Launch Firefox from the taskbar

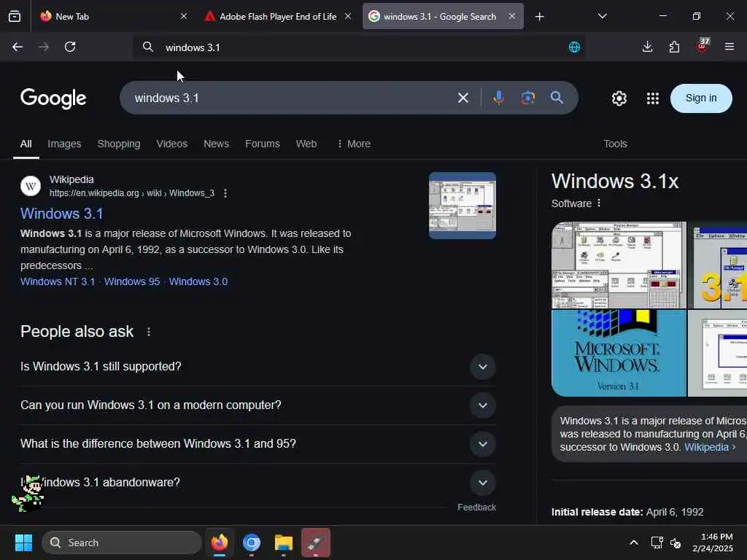pos(219,542)
